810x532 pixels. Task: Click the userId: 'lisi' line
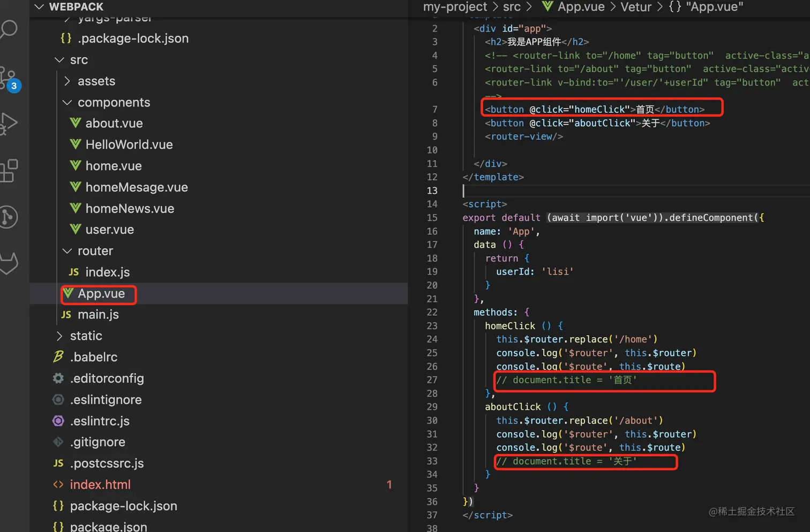coord(535,272)
